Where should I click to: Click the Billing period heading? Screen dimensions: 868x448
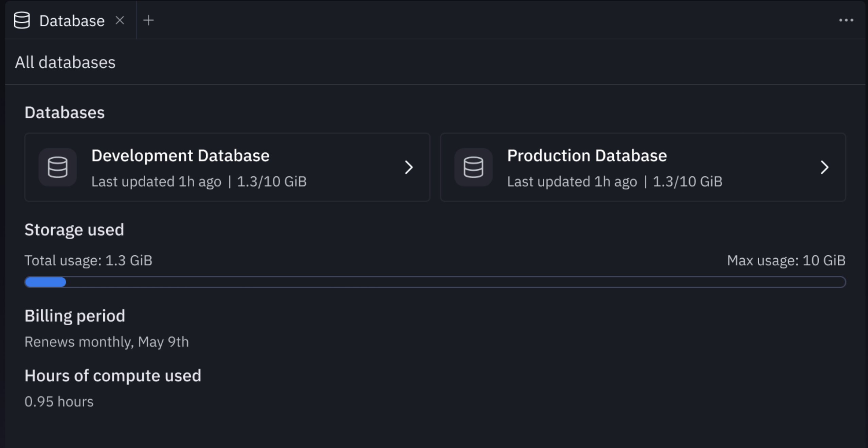click(75, 316)
